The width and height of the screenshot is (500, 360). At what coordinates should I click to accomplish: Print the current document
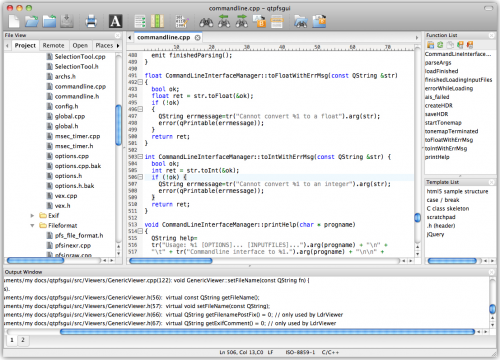(91, 21)
